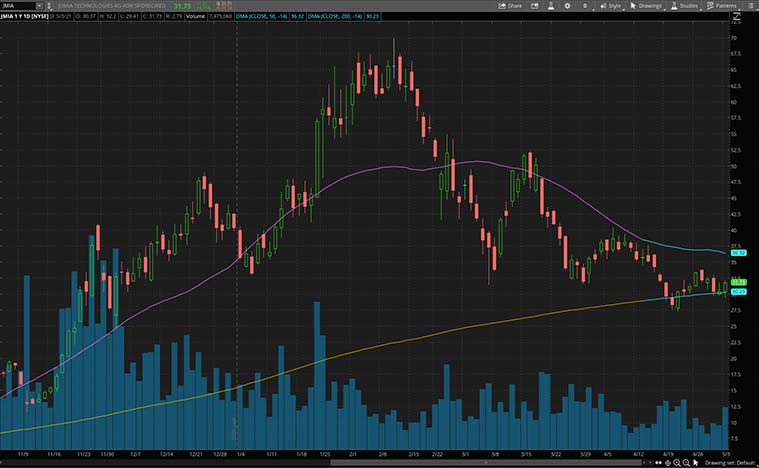Viewport: 759px width, 468px height.
Task: Click the 3/15 date label on time axis
Action: click(x=526, y=454)
